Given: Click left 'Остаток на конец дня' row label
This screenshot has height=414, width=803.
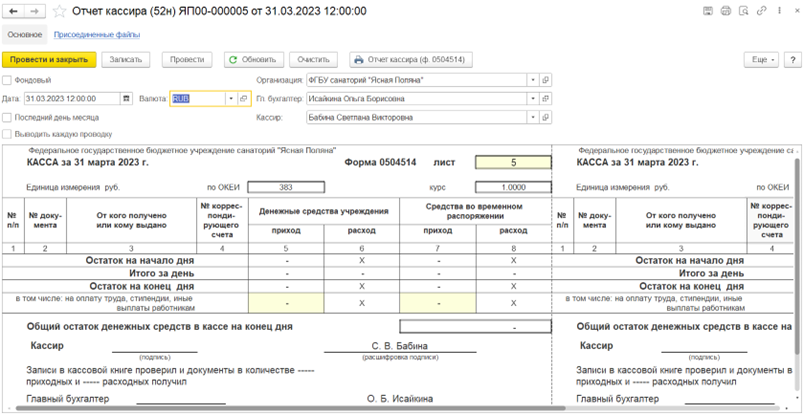Looking at the screenshot, I should pos(142,286).
